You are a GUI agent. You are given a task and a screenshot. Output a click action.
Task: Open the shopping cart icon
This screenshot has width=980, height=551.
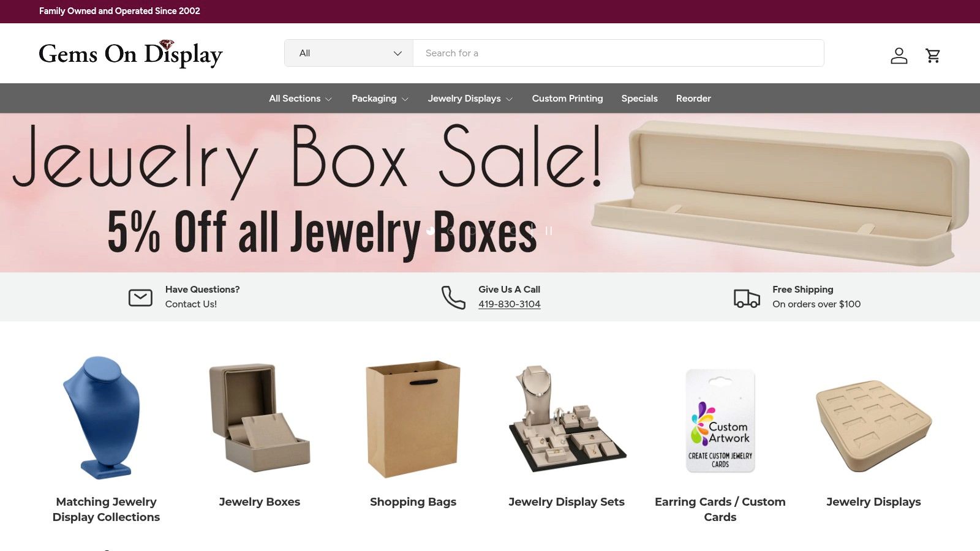coord(933,56)
